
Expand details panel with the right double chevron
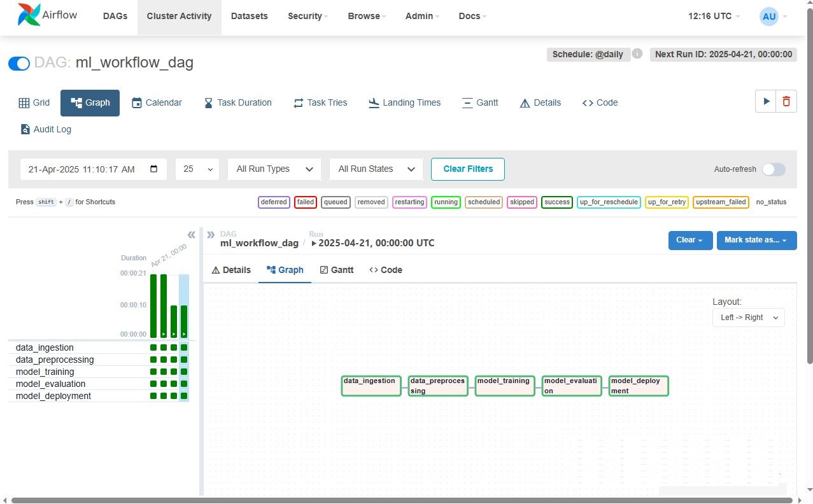point(211,235)
